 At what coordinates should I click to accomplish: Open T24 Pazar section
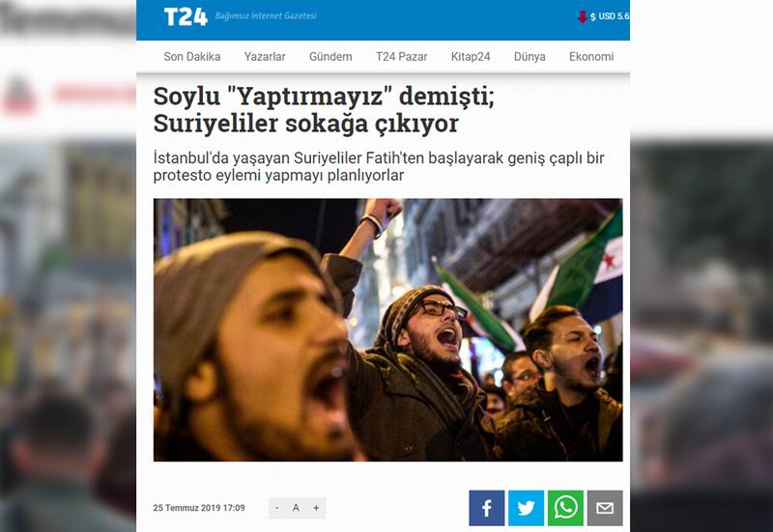(x=401, y=57)
